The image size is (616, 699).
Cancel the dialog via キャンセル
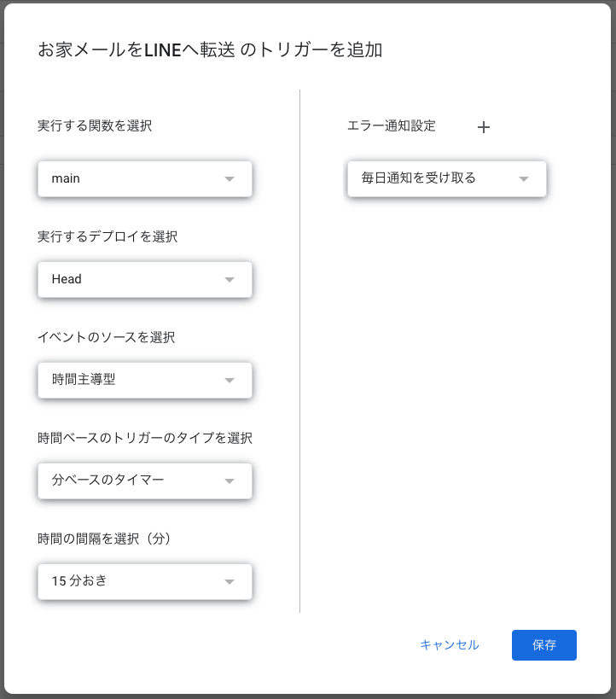tap(450, 645)
